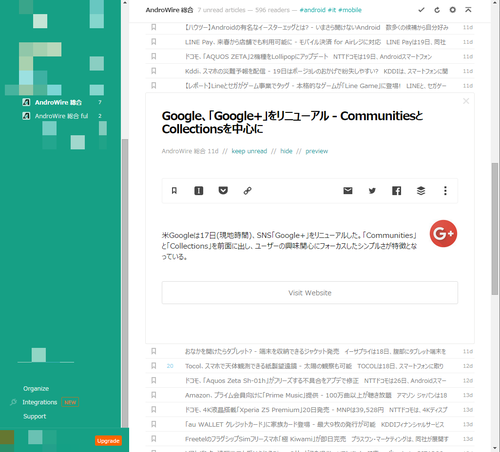Open the au WALLET article
The width and height of the screenshot is (500, 452).
click(310, 424)
